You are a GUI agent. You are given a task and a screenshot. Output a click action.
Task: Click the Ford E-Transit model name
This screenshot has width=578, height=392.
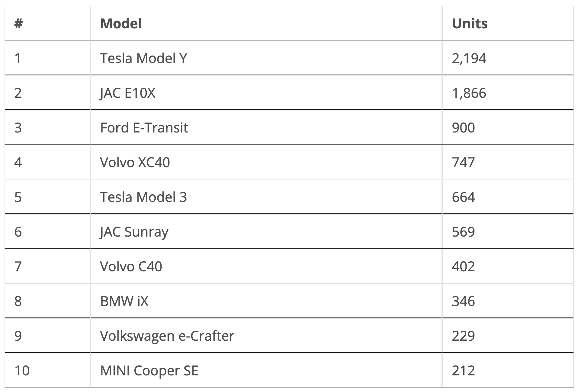pos(144,128)
